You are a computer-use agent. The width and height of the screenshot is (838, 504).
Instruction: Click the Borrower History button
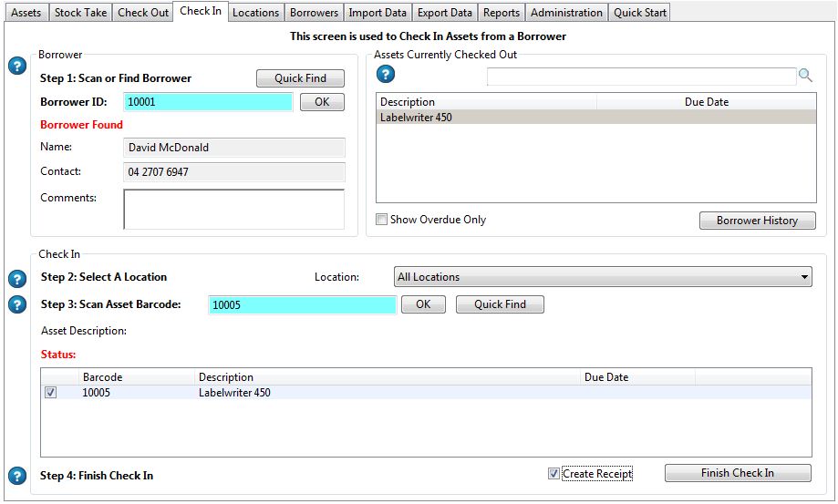pyautogui.click(x=757, y=221)
